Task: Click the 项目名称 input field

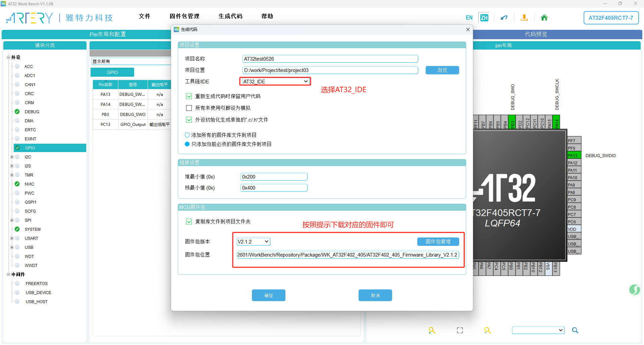Action: point(330,58)
